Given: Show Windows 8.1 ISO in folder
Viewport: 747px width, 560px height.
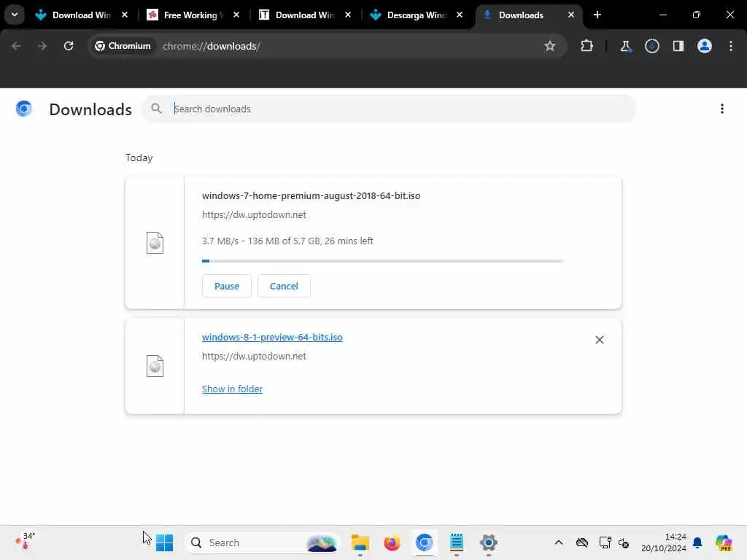Looking at the screenshot, I should pos(232,389).
